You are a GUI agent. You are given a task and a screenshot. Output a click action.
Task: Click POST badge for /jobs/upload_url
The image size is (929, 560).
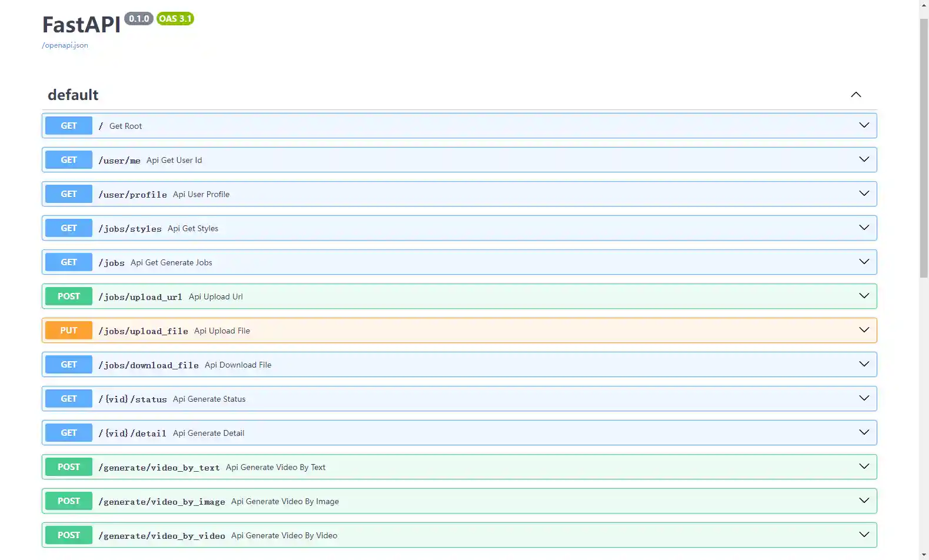(x=69, y=296)
